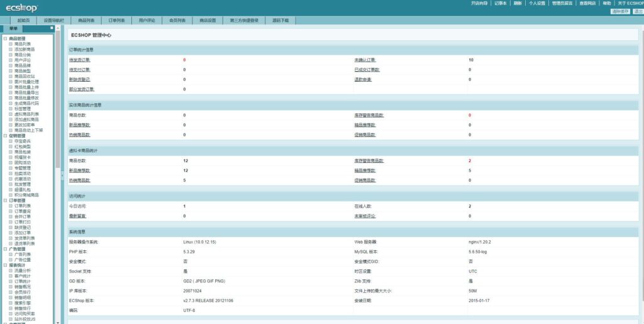The width and height of the screenshot is (644, 324).
Task: Click the icon beside 流量分析 in sidebar
Action: [x=11, y=271]
